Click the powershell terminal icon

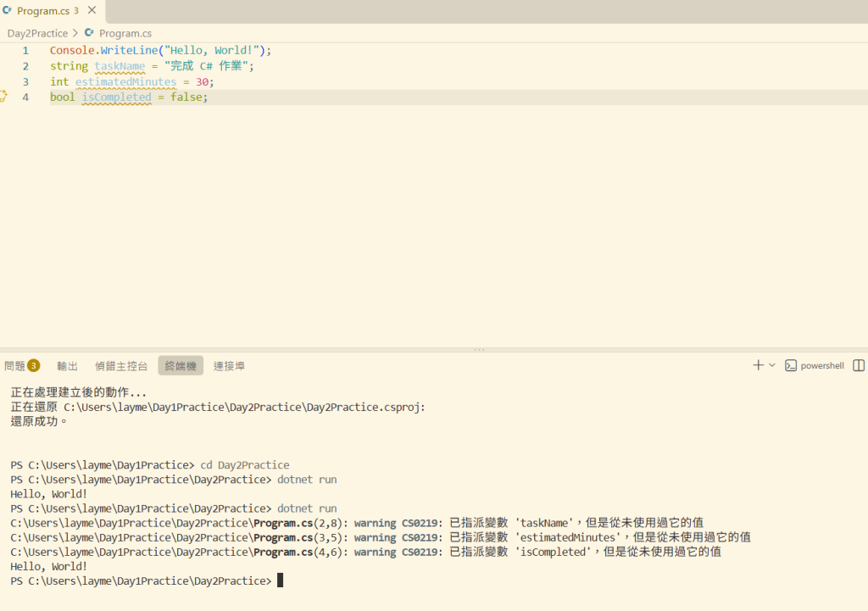[791, 365]
